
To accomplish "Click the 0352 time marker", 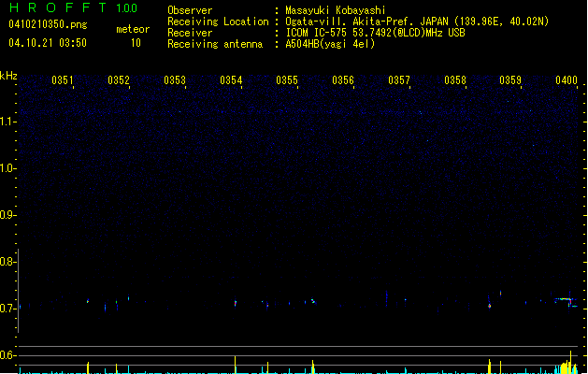I will click(x=119, y=80).
